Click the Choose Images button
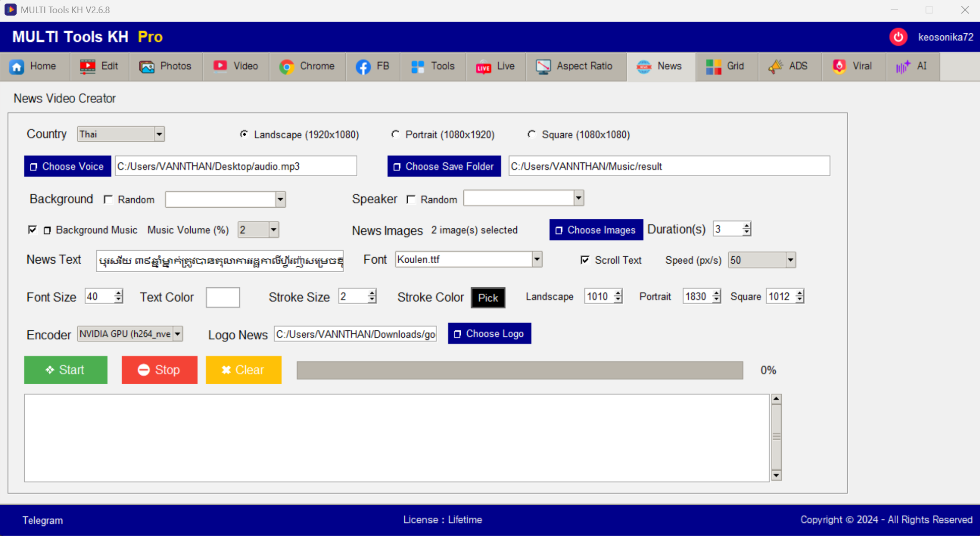This screenshot has height=536, width=980. pos(596,230)
